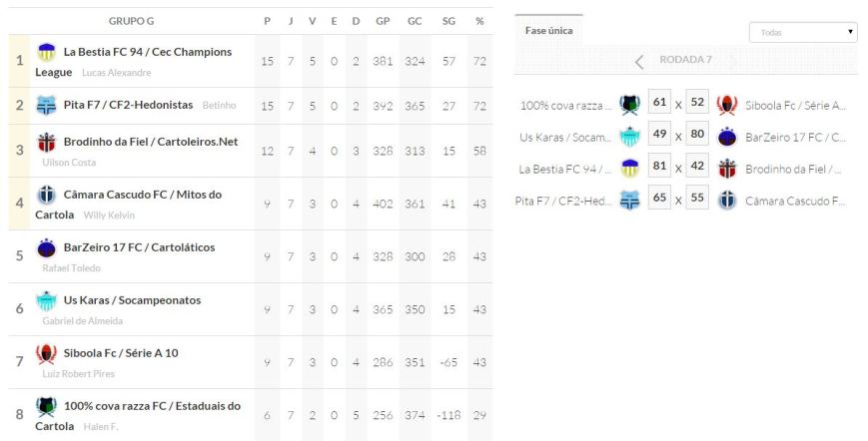
Task: Select the Fase única tab
Action: [548, 31]
